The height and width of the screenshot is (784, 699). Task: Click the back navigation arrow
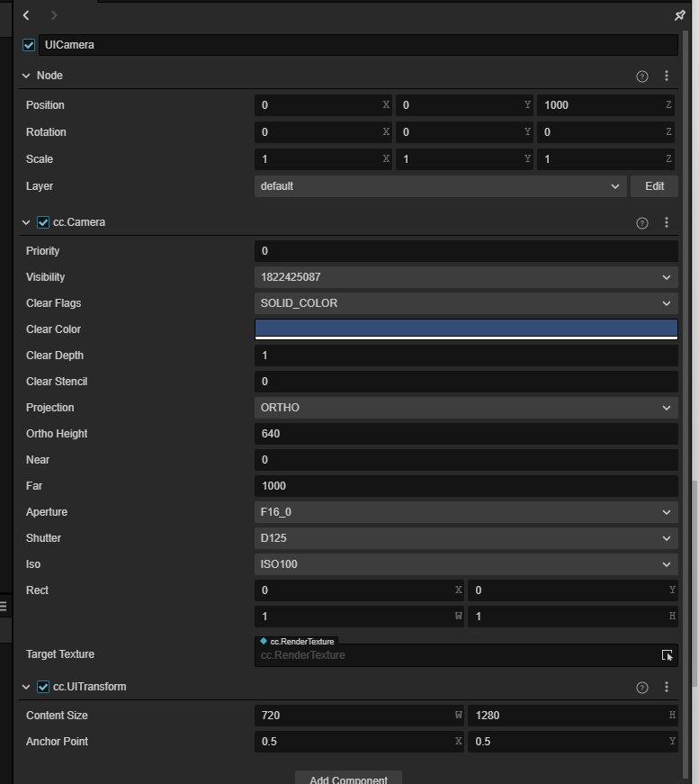27,15
